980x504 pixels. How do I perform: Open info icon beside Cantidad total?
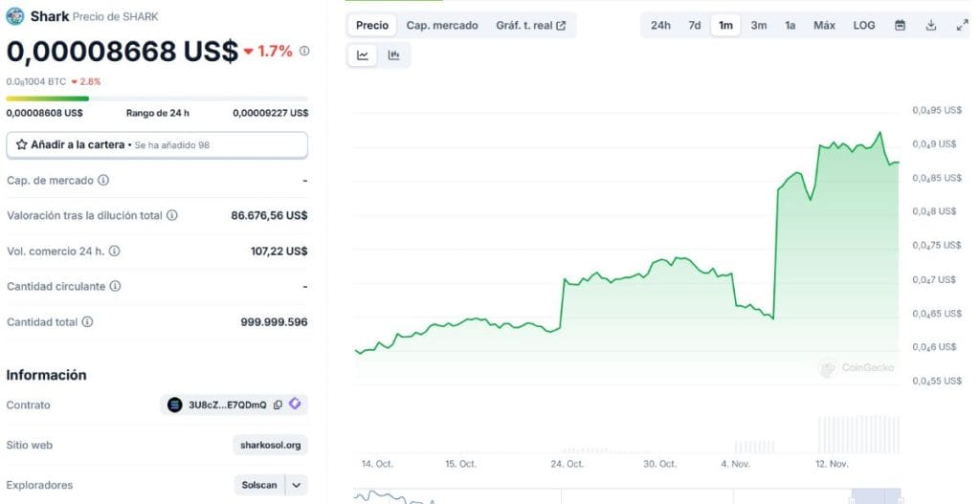click(x=87, y=321)
